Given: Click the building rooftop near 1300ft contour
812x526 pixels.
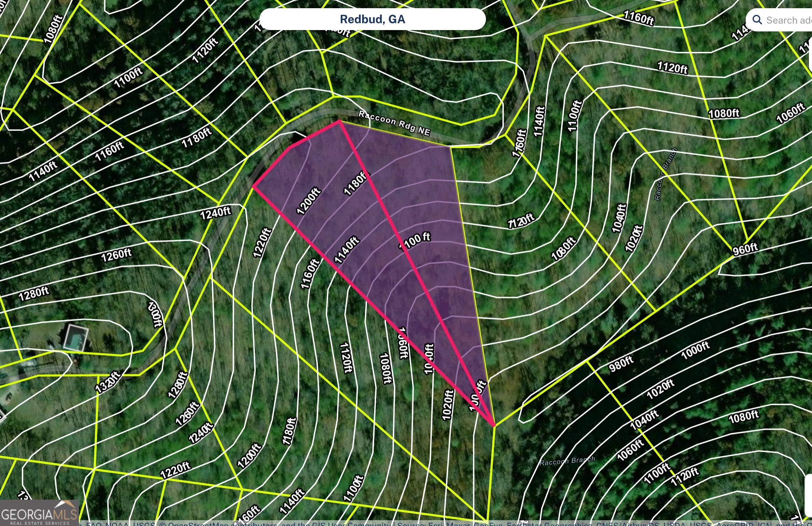Looking at the screenshot, I should click(x=76, y=337).
